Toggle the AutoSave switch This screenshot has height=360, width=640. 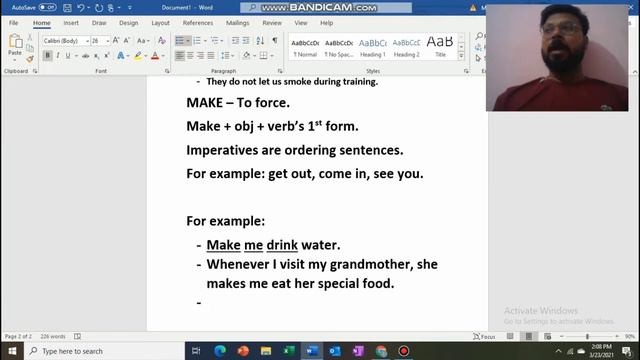47,7
